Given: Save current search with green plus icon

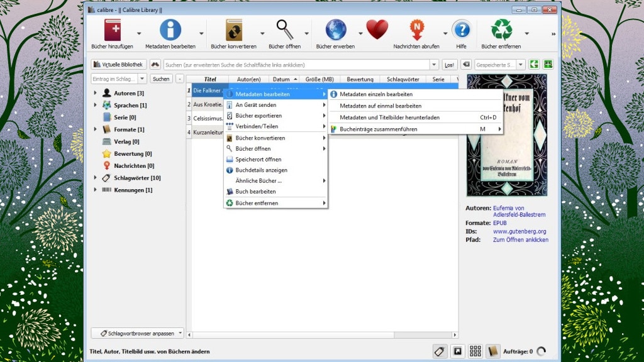Looking at the screenshot, I should coord(548,64).
